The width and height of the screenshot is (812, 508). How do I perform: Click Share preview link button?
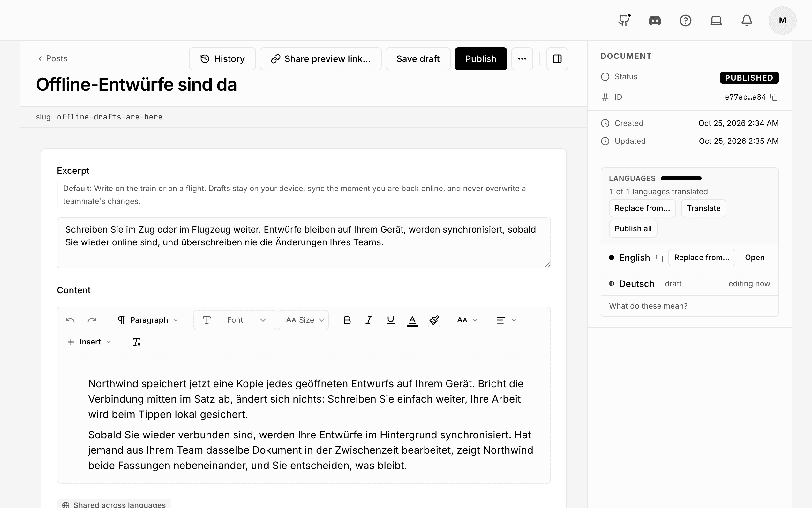(x=320, y=59)
